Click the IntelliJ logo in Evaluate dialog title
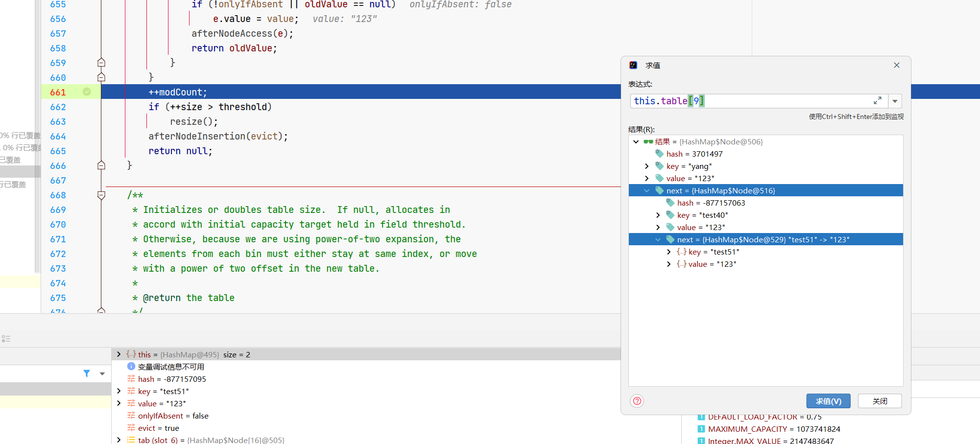This screenshot has height=444, width=980. 633,65
